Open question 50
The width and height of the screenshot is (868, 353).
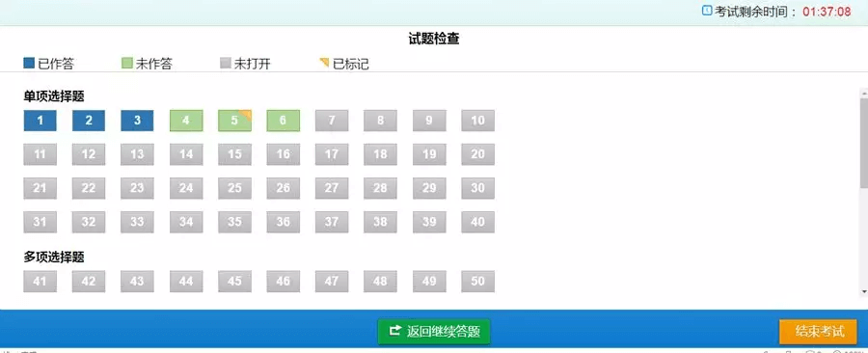[x=477, y=281]
